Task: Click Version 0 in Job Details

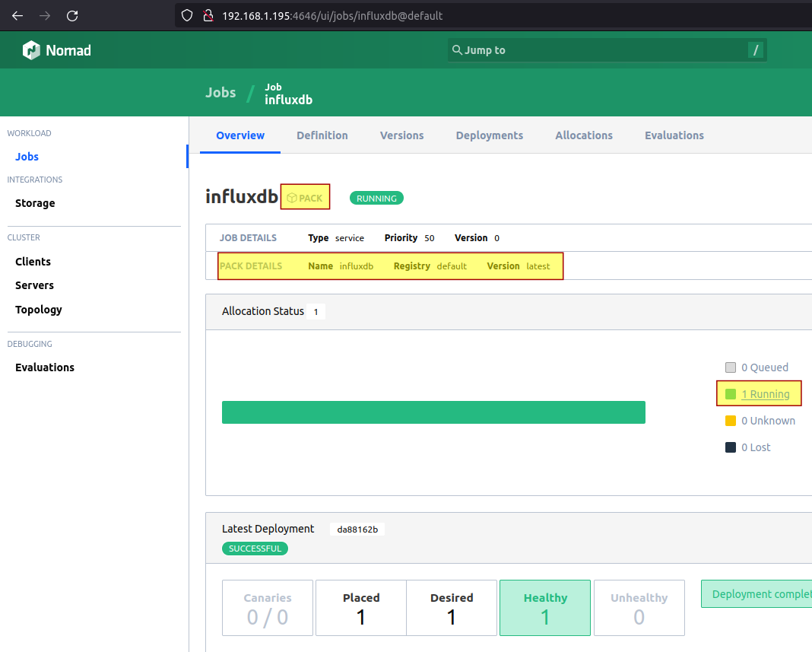Action: (477, 238)
